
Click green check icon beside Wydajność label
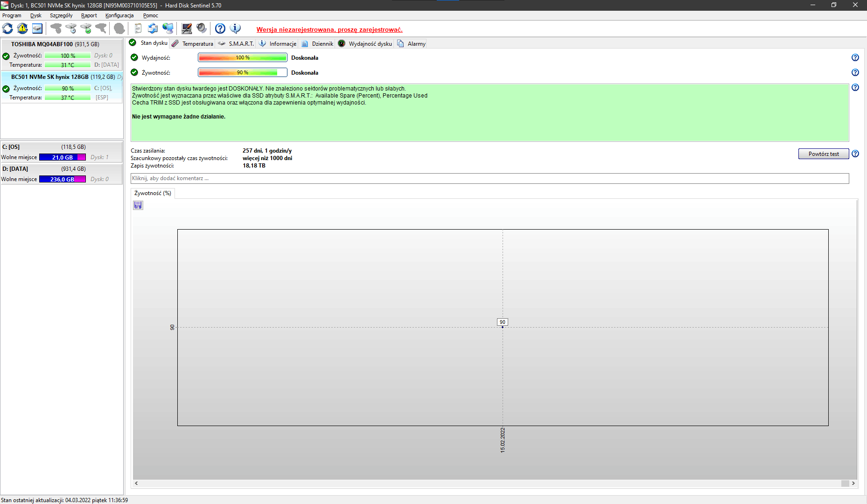(x=134, y=57)
